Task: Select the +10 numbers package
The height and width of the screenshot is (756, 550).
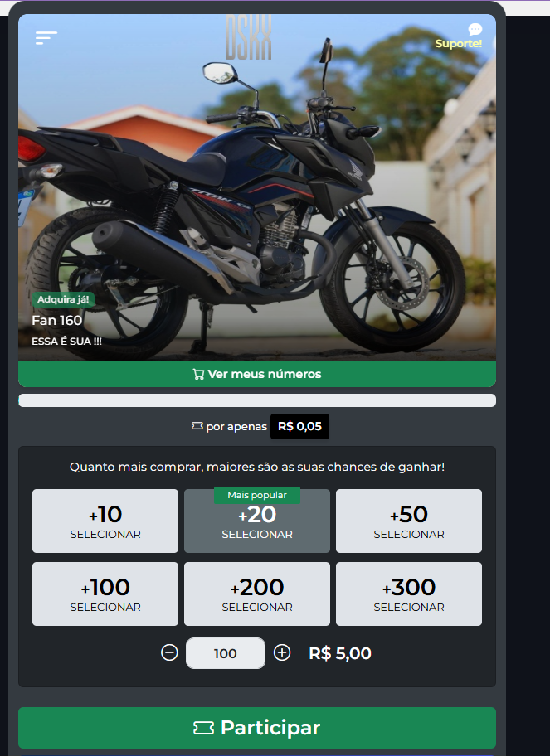Action: [105, 521]
